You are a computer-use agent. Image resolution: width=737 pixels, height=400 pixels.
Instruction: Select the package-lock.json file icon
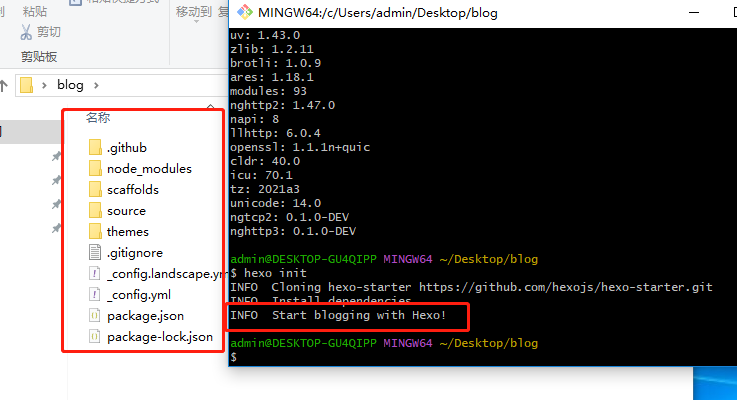pos(95,337)
